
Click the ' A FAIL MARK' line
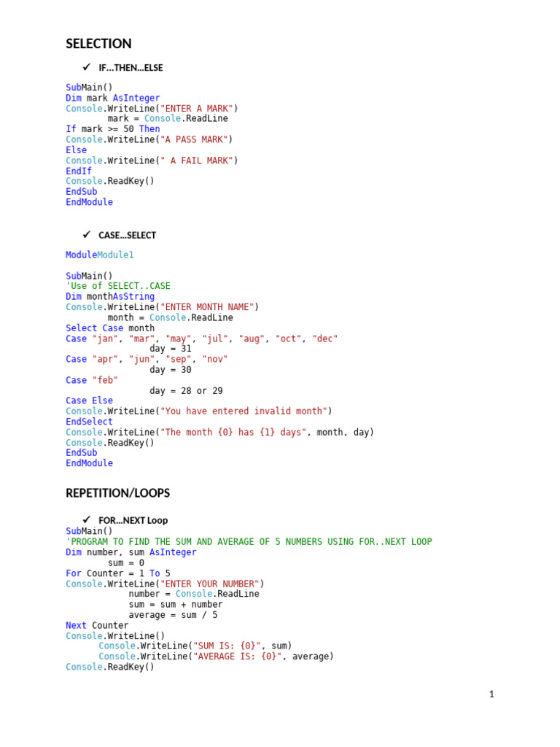pos(152,160)
